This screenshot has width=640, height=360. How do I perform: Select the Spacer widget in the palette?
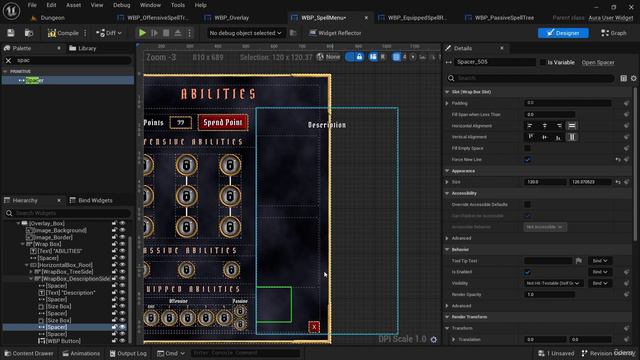[x=68, y=80]
